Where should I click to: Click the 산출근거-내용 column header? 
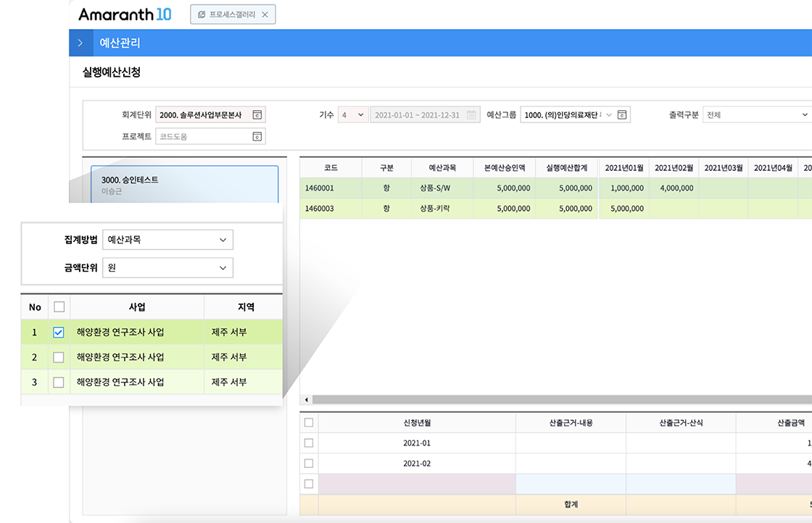571,422
